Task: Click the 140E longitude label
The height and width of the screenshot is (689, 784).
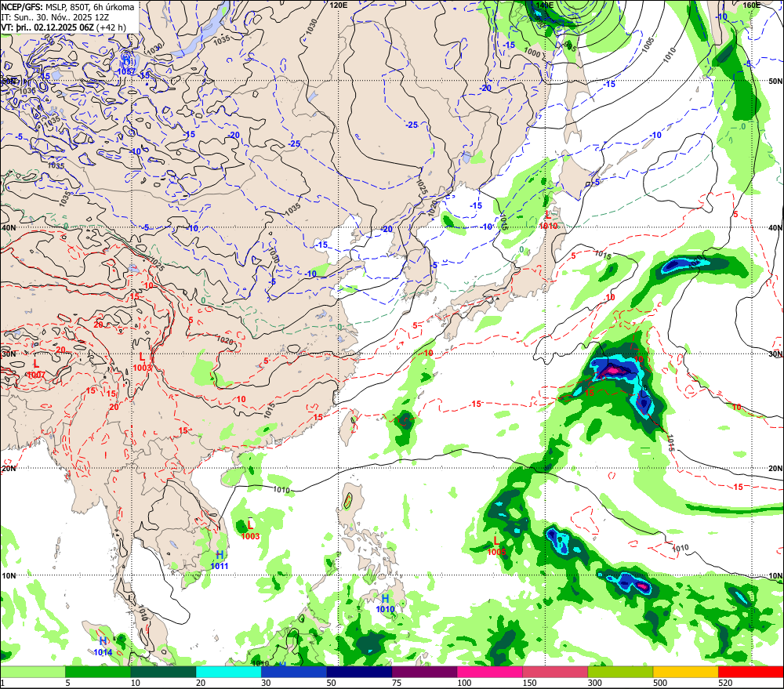Action: click(545, 5)
